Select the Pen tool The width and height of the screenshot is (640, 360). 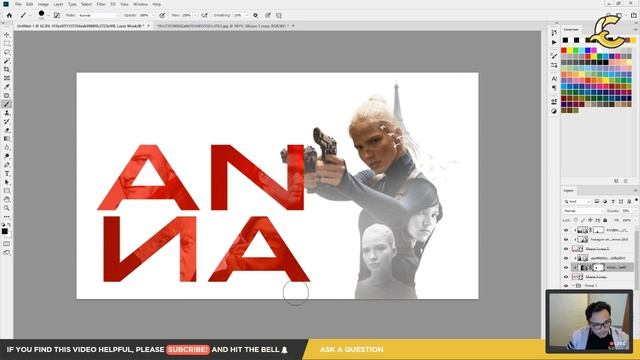(7, 165)
